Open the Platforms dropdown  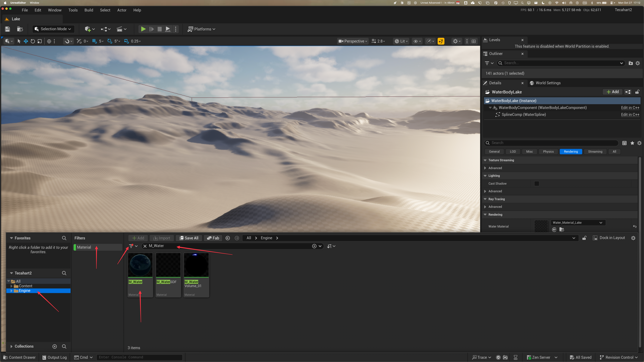[x=202, y=29]
